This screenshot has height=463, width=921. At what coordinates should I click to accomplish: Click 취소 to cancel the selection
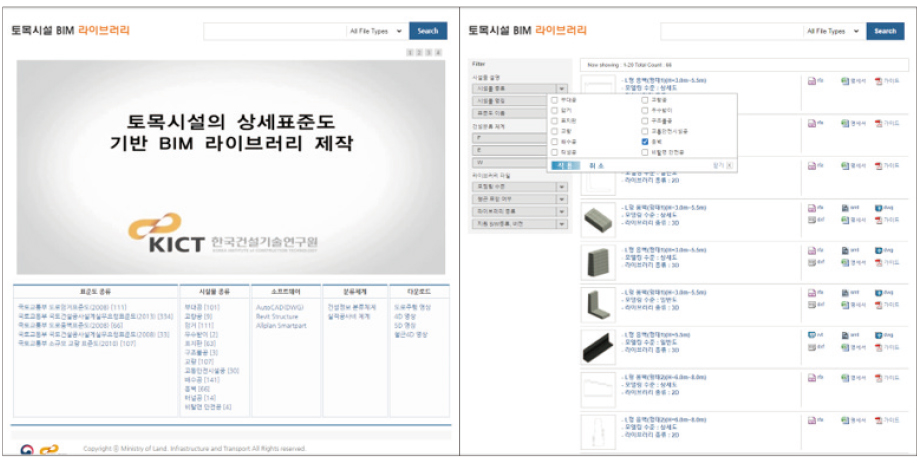click(x=596, y=166)
